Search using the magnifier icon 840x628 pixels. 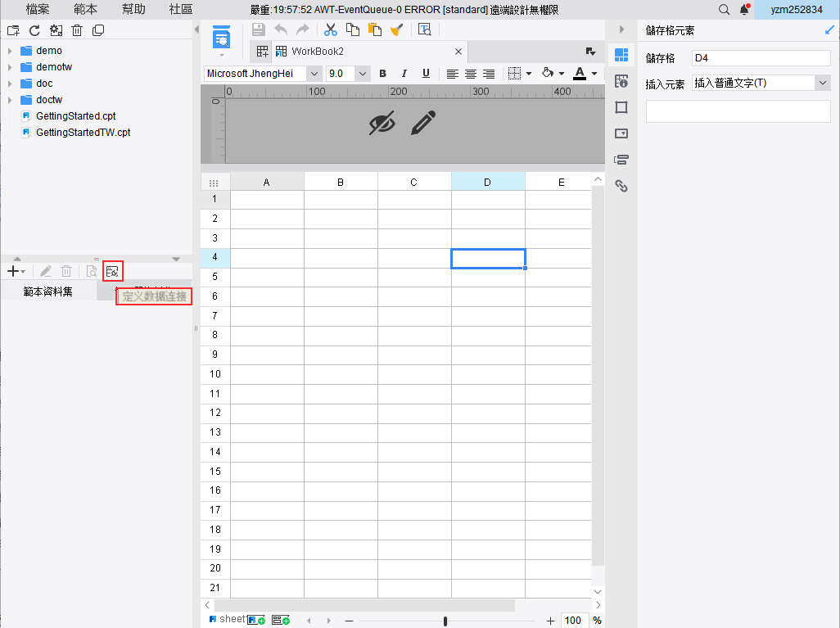pyautogui.click(x=724, y=10)
